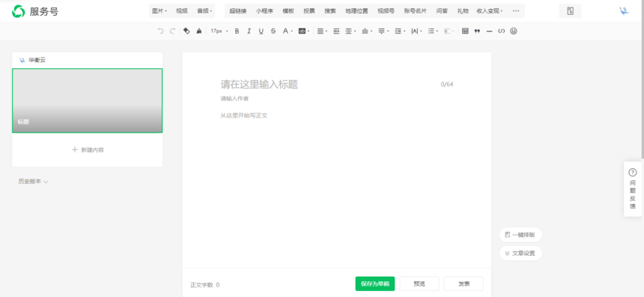The width and height of the screenshot is (644, 297).
Task: Click the 地理位置 option
Action: tap(356, 11)
